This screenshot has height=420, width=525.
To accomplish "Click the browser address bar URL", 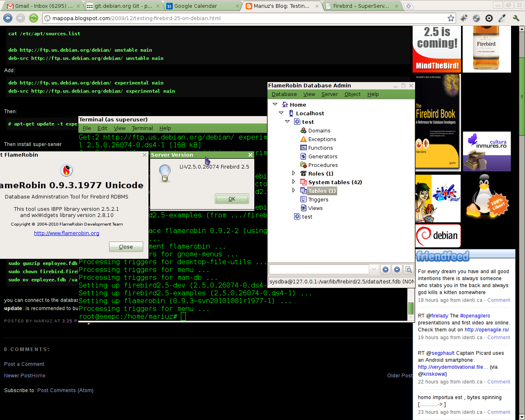I will pos(137,18).
